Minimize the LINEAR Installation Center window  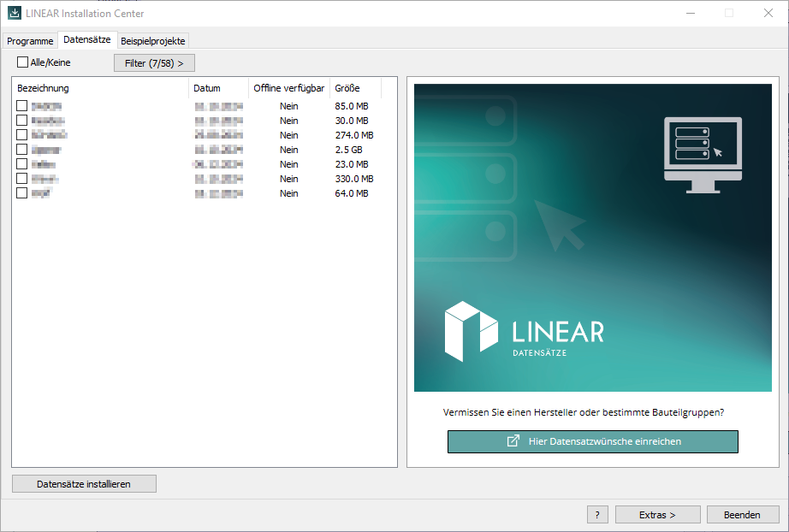click(x=691, y=13)
